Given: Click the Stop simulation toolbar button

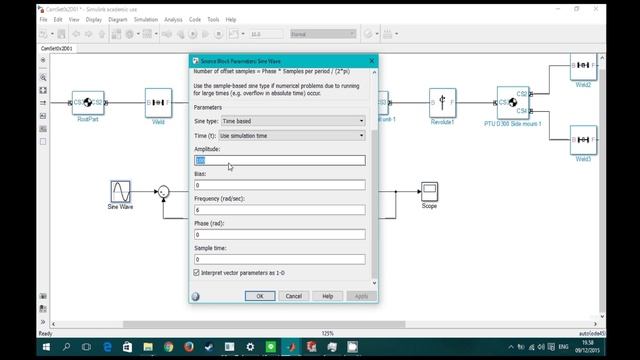Looking at the screenshot, I should click(x=218, y=34).
